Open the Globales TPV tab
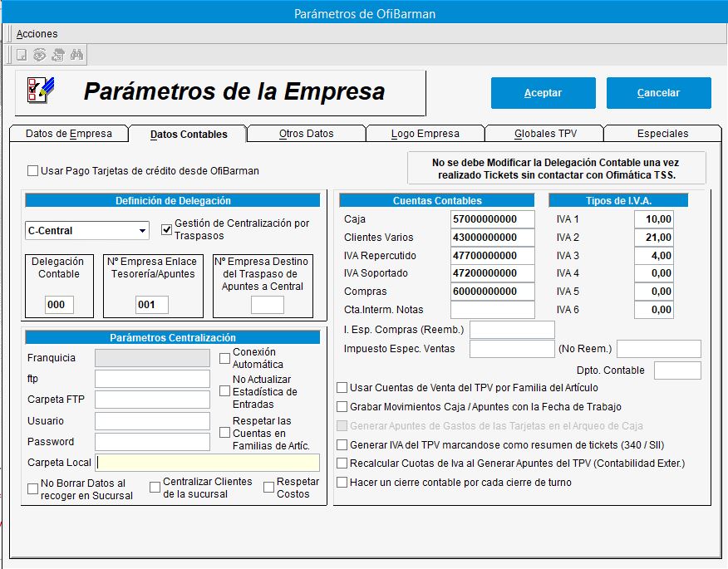The width and height of the screenshot is (728, 569). (545, 134)
